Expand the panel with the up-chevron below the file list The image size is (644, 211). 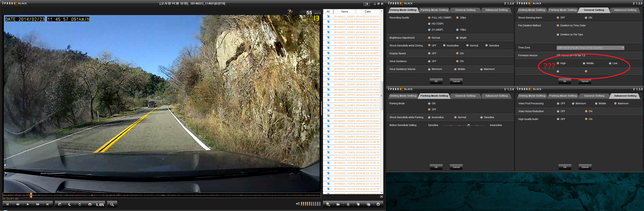381,197
